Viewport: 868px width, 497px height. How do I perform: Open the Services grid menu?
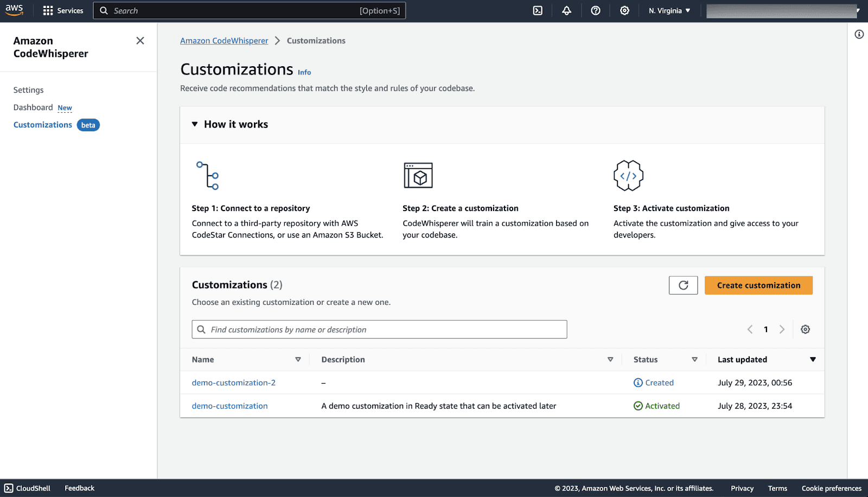click(x=63, y=11)
